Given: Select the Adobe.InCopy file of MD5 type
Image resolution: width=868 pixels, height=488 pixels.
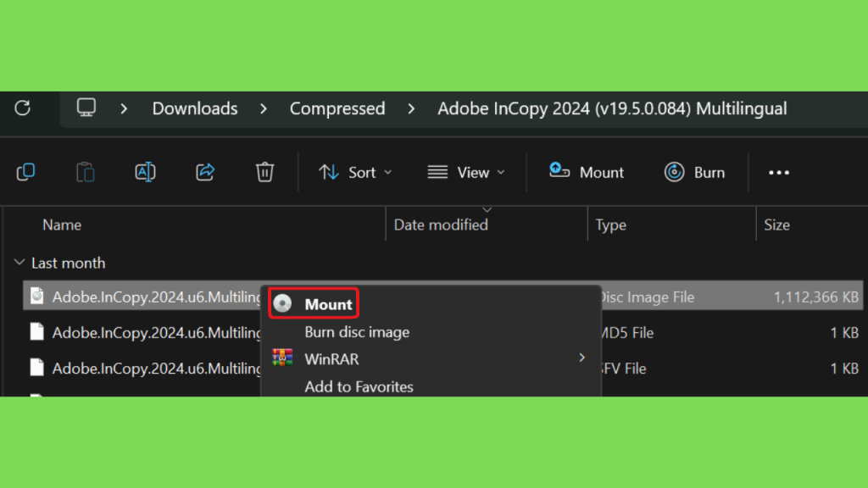Looking at the screenshot, I should (x=157, y=332).
